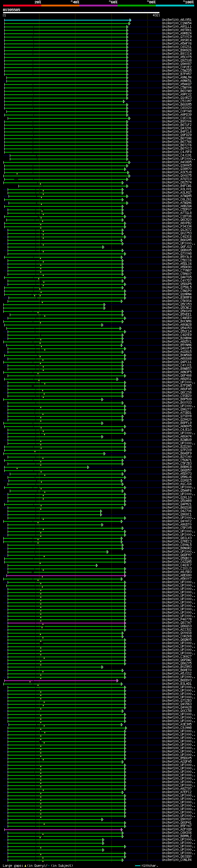
Task: Select hit label UniRef100_Q4GXF5
Action: (x=177, y=348)
